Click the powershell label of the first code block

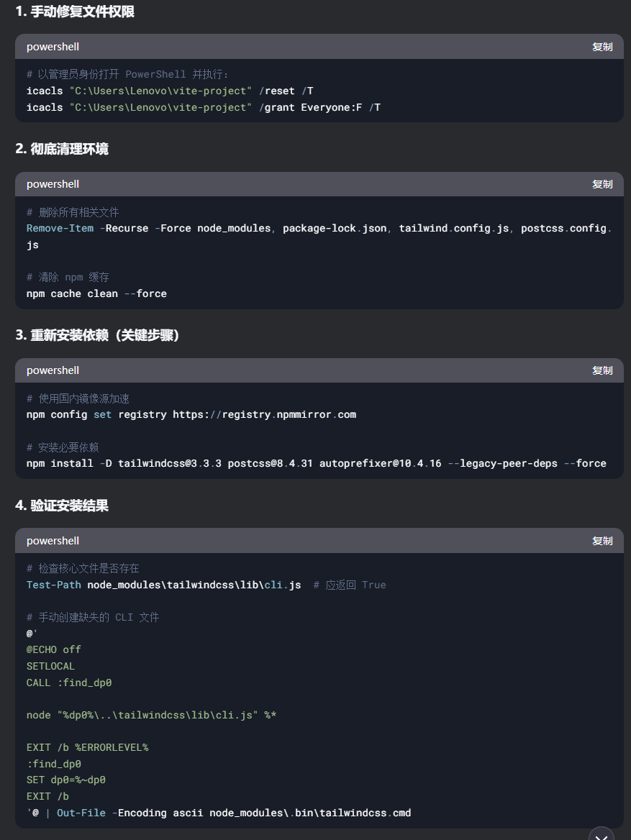tap(53, 47)
